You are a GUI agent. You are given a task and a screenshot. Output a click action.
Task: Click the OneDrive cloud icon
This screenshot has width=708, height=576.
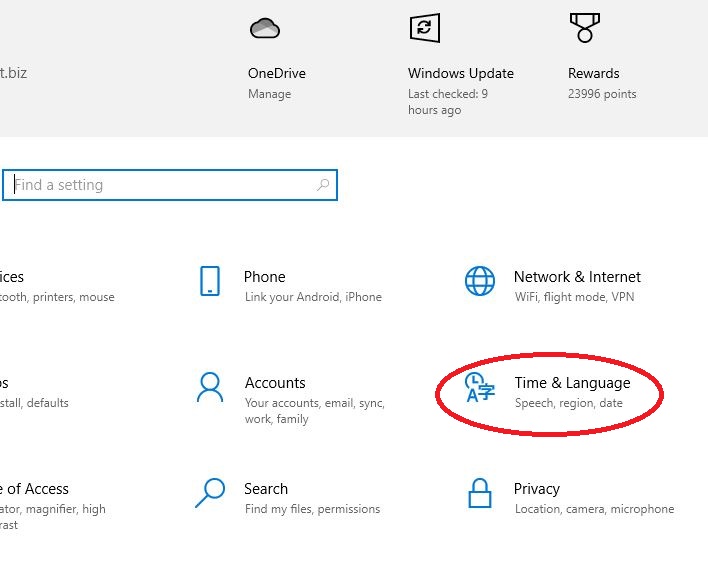pyautogui.click(x=265, y=28)
